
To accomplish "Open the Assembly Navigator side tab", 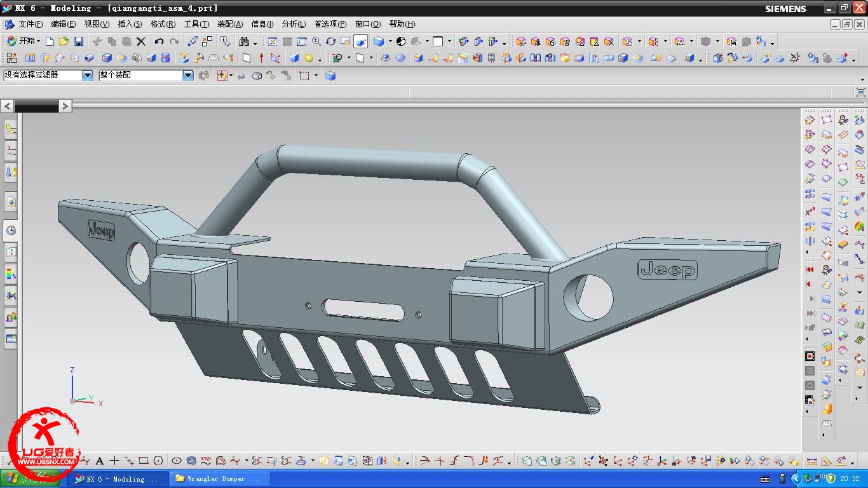I will (x=11, y=130).
